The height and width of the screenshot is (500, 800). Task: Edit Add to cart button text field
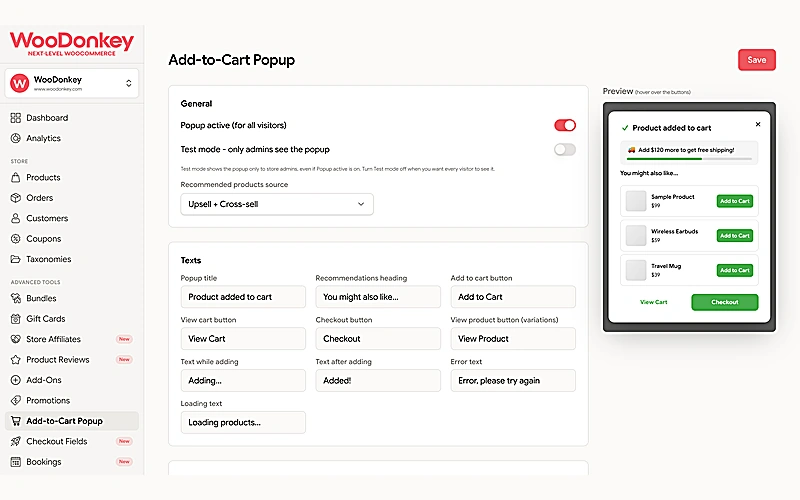coord(513,297)
